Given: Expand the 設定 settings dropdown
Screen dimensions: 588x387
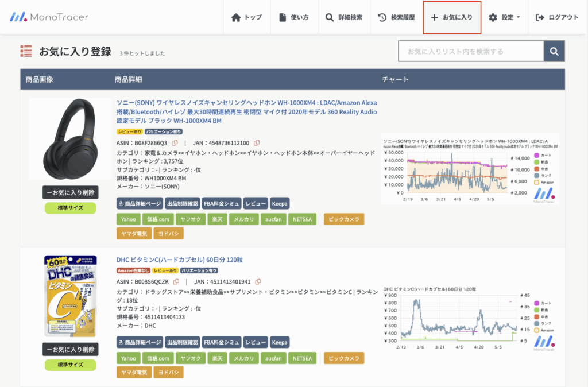Looking at the screenshot, I should click(x=504, y=17).
